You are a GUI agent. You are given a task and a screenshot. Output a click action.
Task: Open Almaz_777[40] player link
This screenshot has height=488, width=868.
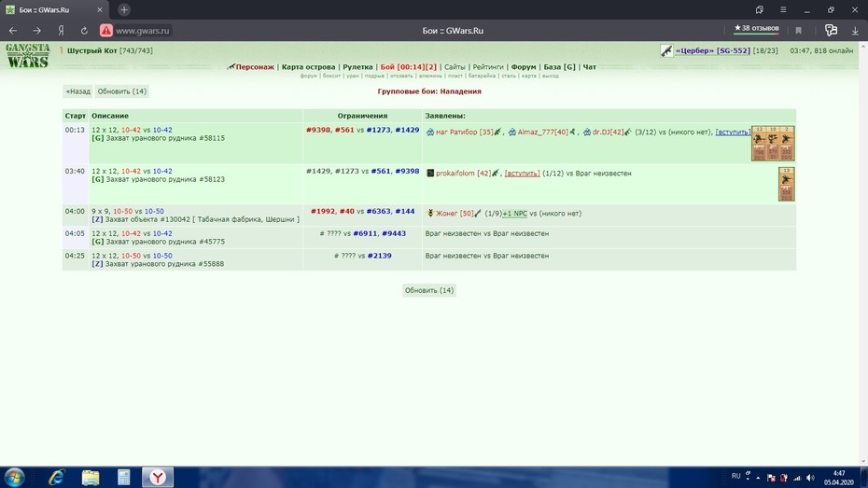coord(542,132)
